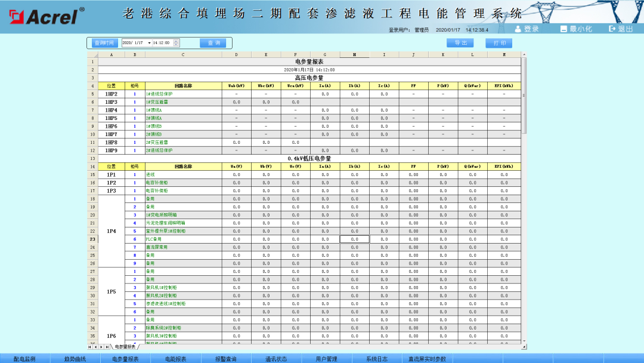Click the vertical scrollbar down arrow
This screenshot has width=644, height=363.
524,342
